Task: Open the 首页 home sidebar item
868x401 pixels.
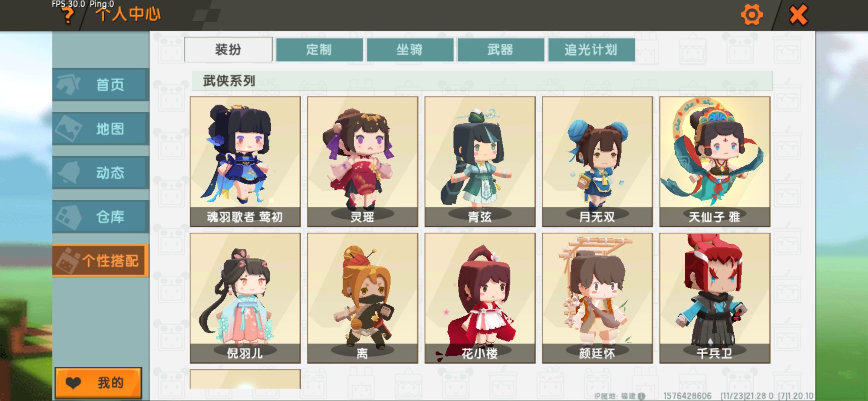Action: click(101, 85)
